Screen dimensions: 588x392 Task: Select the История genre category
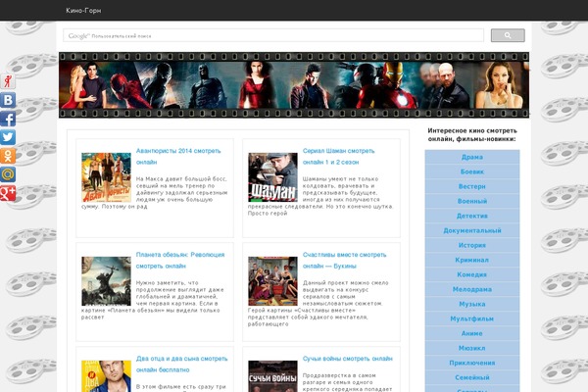[x=472, y=245]
